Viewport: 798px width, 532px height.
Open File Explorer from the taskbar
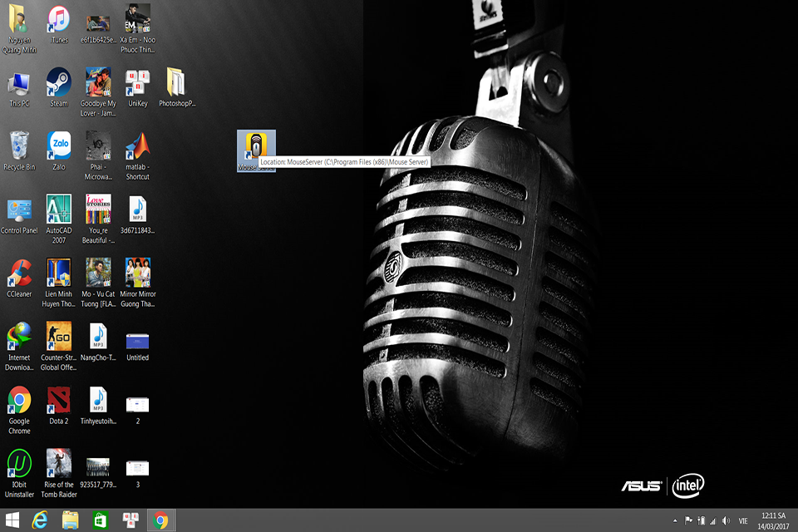[x=70, y=520]
